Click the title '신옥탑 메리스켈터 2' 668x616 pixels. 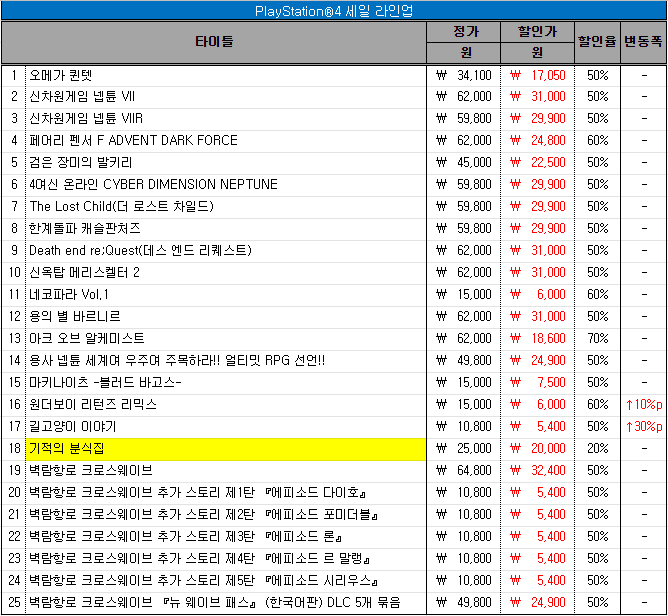tap(84, 273)
